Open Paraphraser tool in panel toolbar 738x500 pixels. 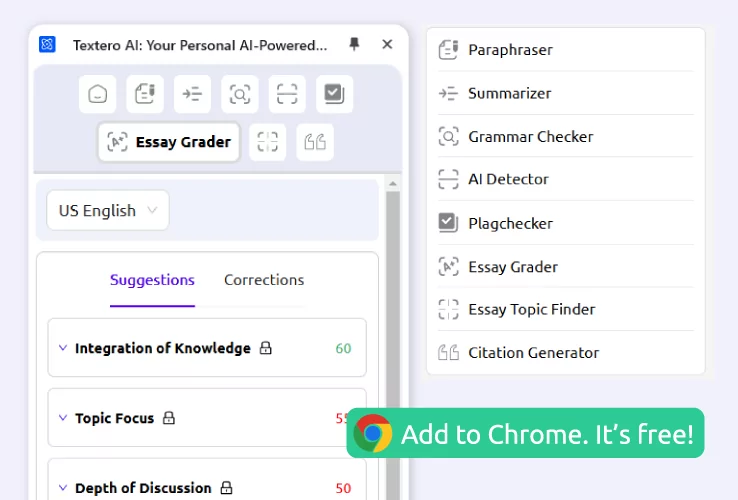click(145, 94)
